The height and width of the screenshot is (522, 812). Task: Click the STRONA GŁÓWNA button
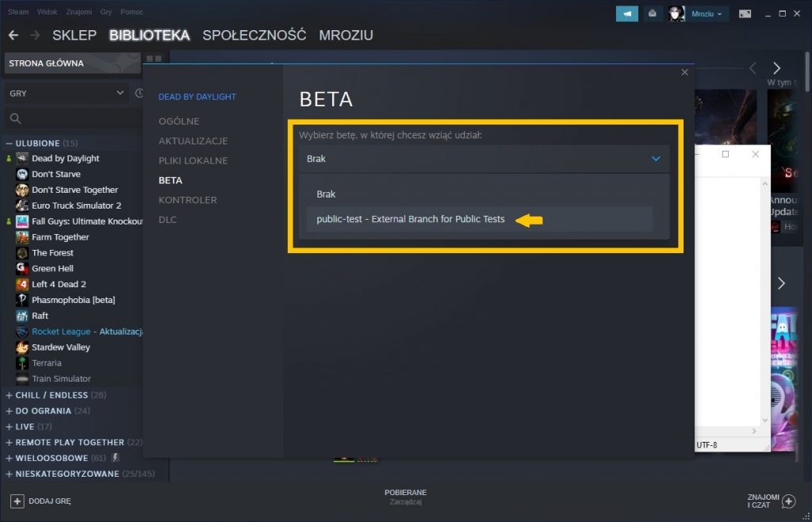(72, 63)
